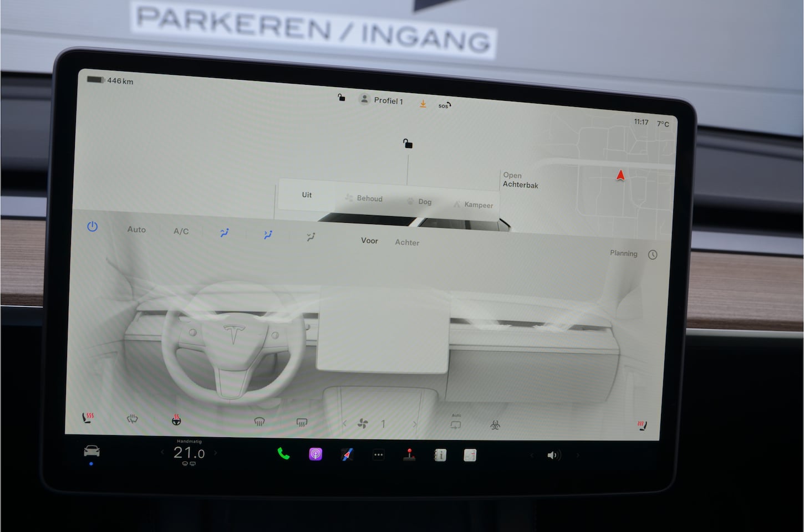Increase the fan speed with right chevron
Viewport: 804px width, 532px height.
414,424
